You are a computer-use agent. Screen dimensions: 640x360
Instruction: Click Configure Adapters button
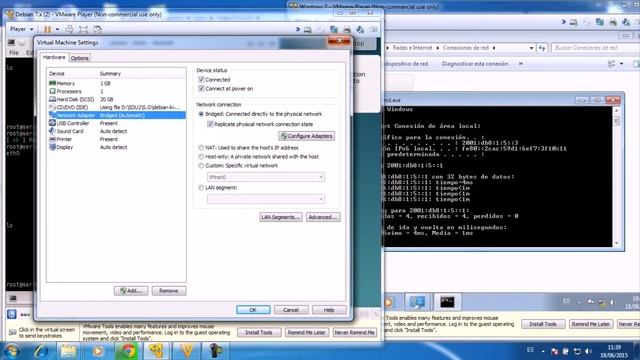tap(307, 136)
